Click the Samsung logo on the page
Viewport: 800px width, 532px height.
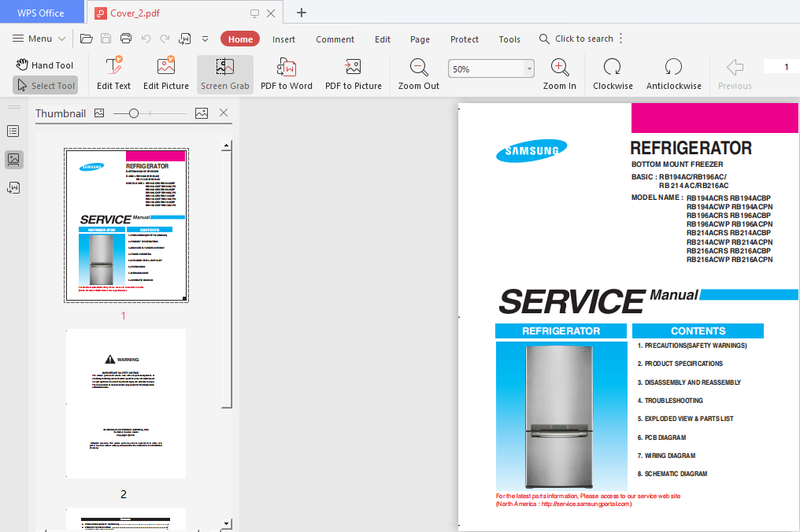click(531, 150)
